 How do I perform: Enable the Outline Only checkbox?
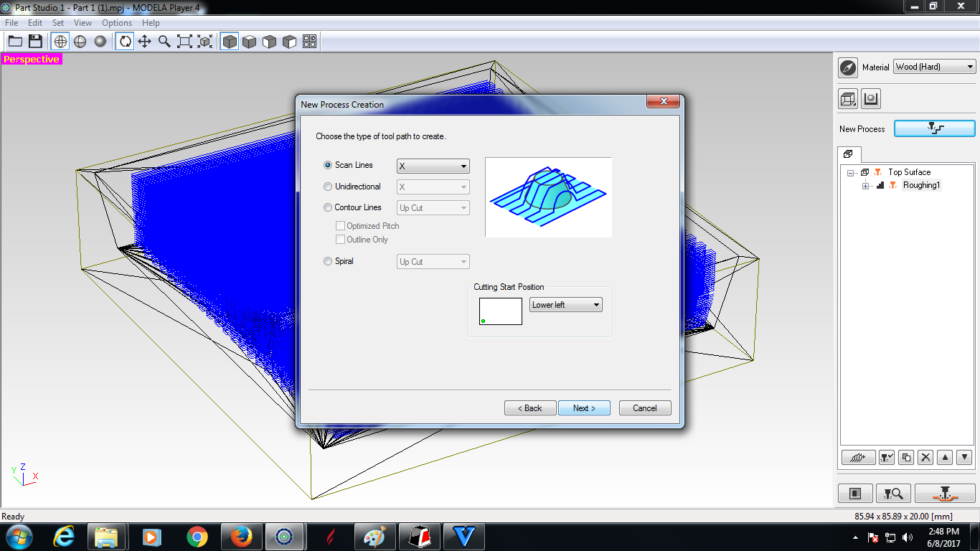coord(341,240)
